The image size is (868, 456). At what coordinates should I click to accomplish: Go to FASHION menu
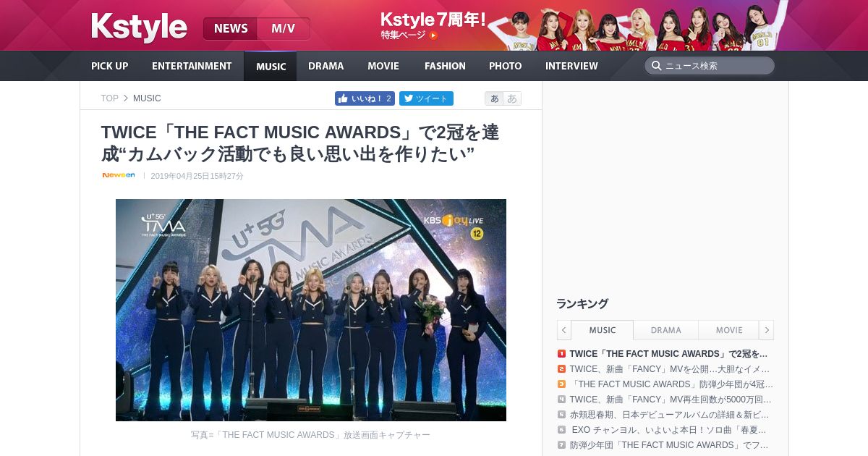pos(445,66)
